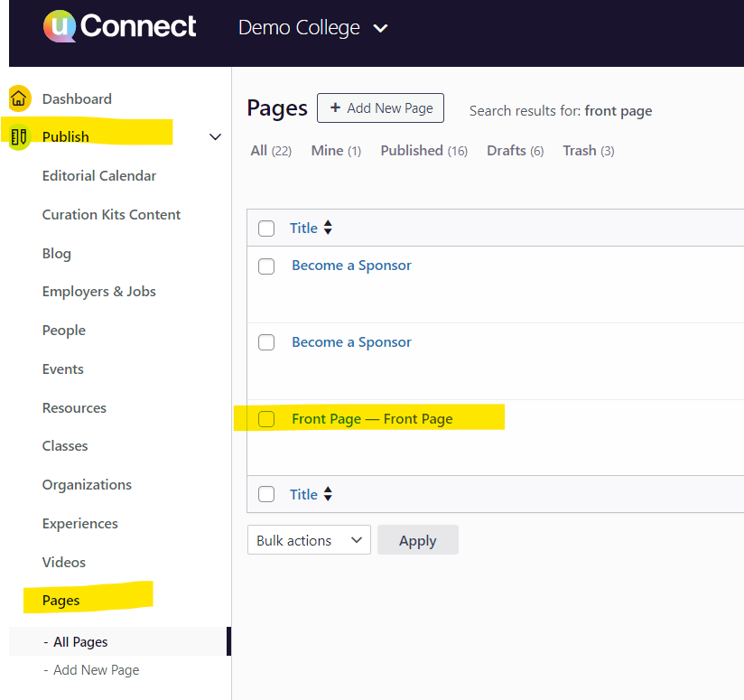Open Editorial Calendar in sidebar
Image resolution: width=744 pixels, height=700 pixels.
pos(99,176)
